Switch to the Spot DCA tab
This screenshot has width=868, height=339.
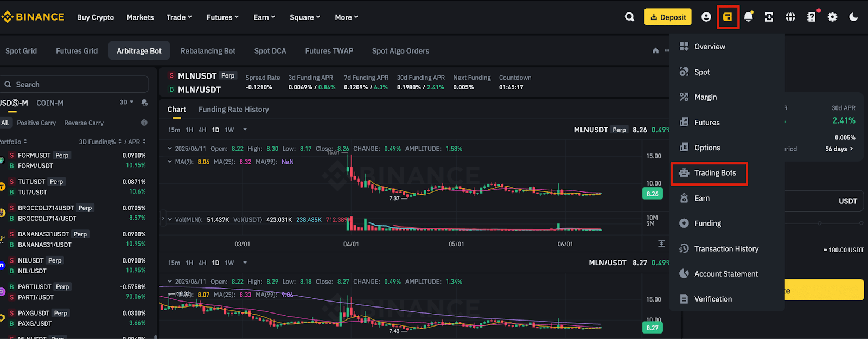(270, 51)
